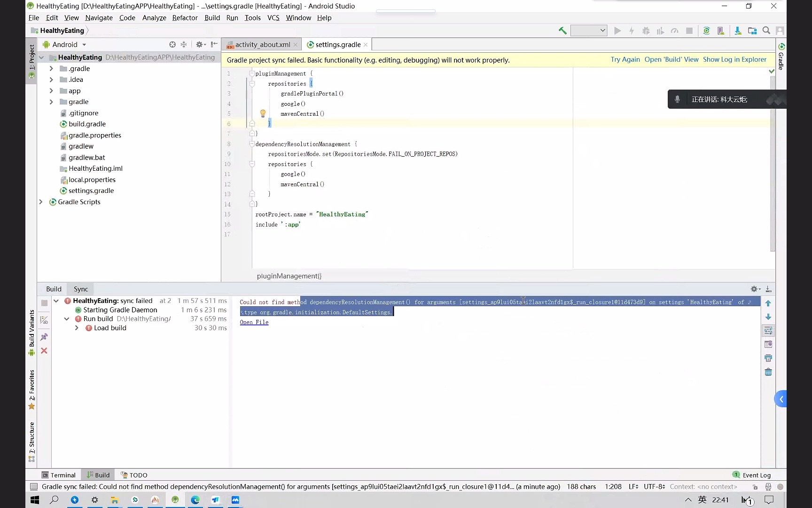Click the stop icon in Build panel
This screenshot has height=508, width=812.
(44, 303)
